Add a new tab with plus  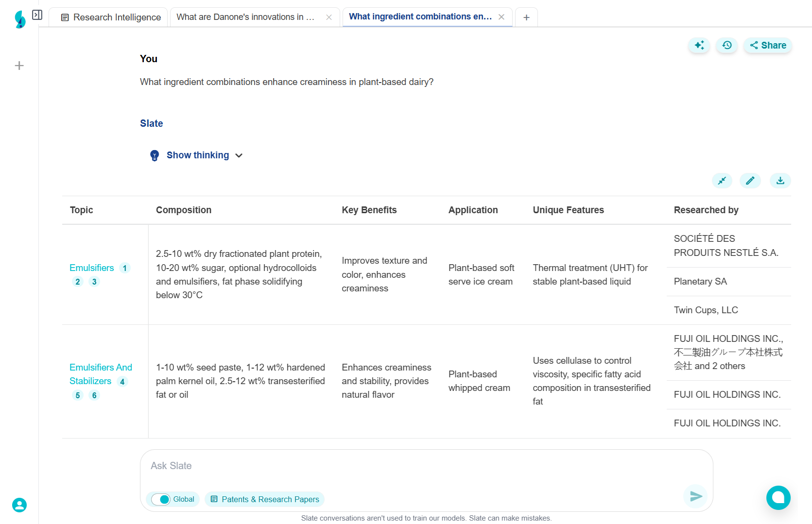click(526, 17)
